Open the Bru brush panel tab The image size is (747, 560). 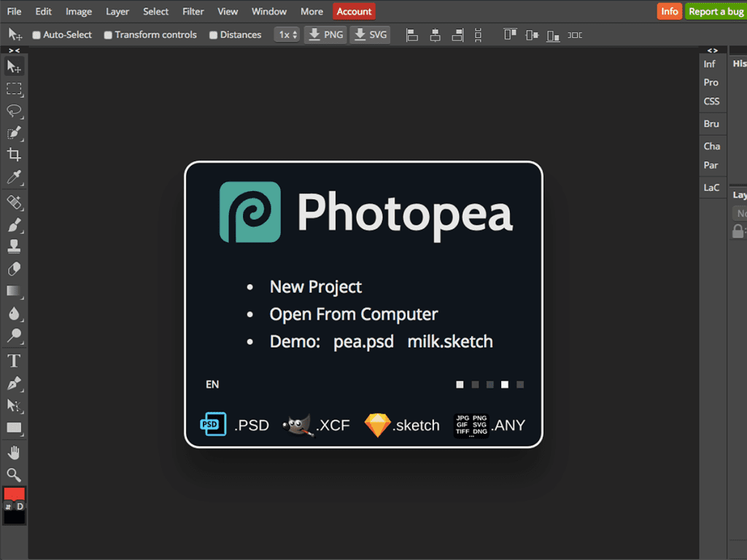(x=711, y=124)
